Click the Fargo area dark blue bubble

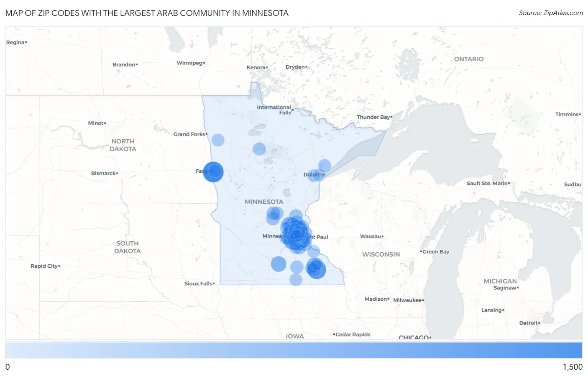[213, 171]
